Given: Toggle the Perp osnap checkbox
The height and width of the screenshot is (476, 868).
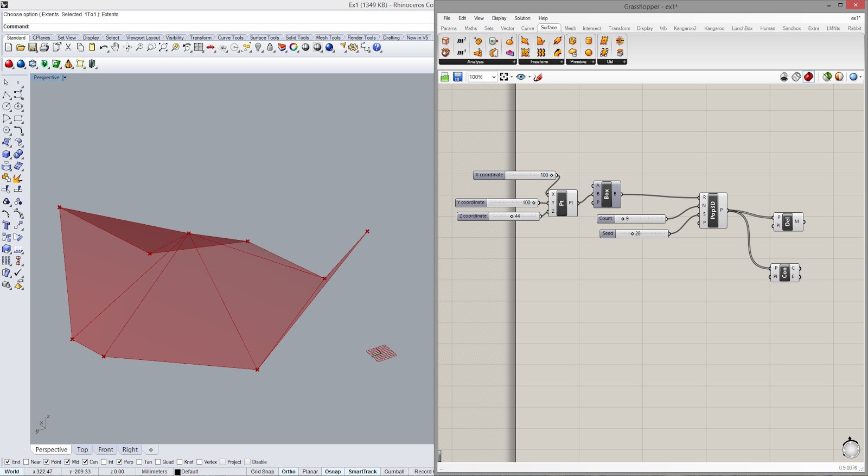Looking at the screenshot, I should (119, 462).
